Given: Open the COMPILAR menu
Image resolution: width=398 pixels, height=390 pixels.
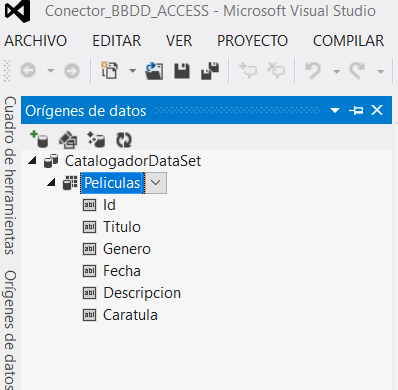Looking at the screenshot, I should (x=348, y=41).
